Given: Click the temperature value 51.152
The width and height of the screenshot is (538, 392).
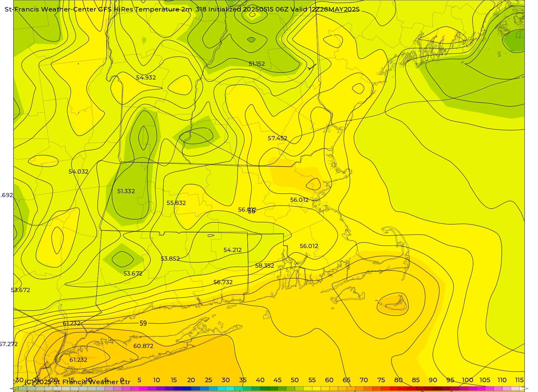Looking at the screenshot, I should click(x=257, y=64).
